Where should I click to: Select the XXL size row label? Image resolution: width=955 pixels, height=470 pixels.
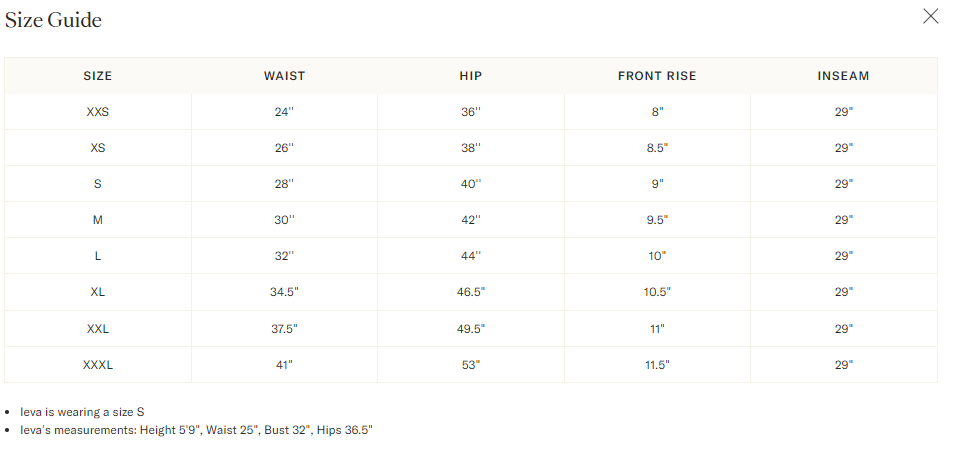tap(97, 329)
